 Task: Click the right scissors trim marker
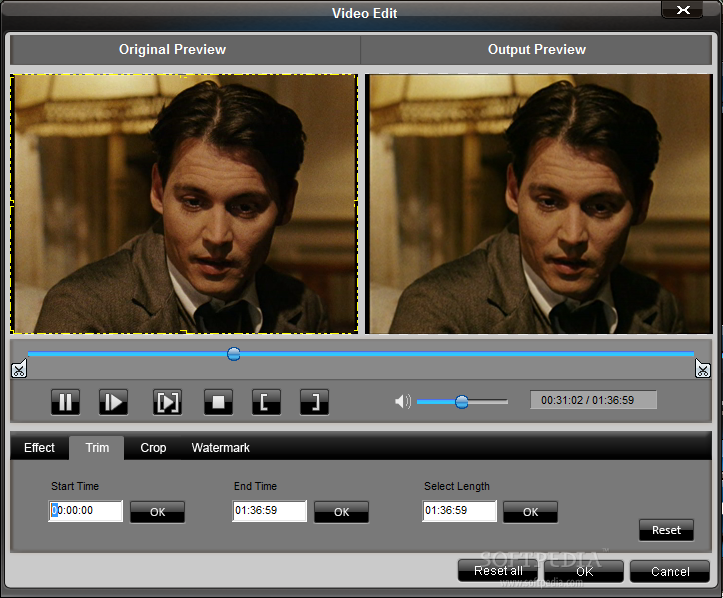(x=702, y=369)
